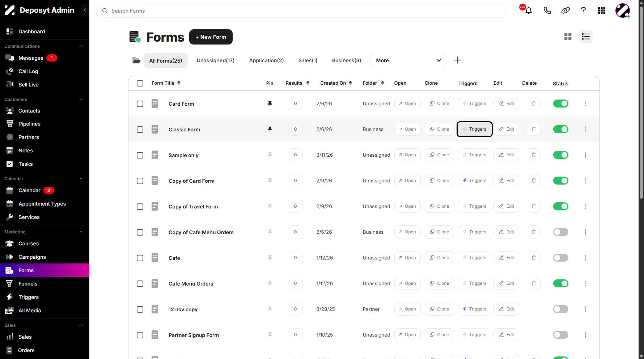Open notifications bell icon
Viewport: 644px width, 359px height.
click(529, 10)
